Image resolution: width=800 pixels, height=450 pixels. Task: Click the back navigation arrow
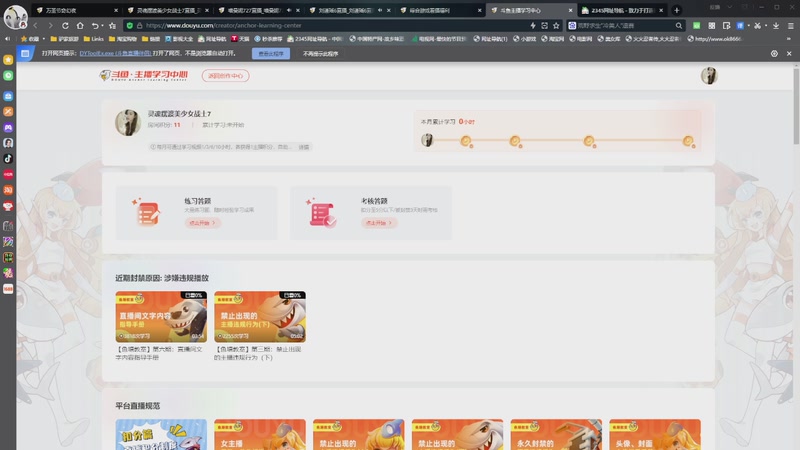(x=35, y=26)
